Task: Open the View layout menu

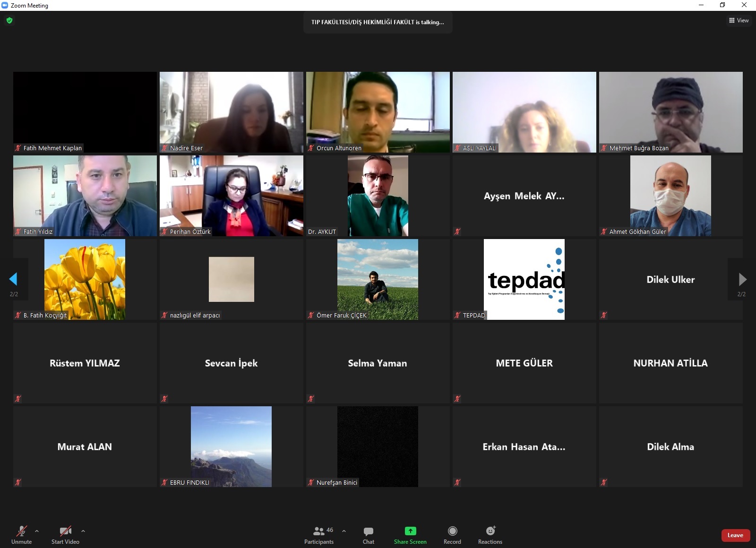Action: [739, 20]
